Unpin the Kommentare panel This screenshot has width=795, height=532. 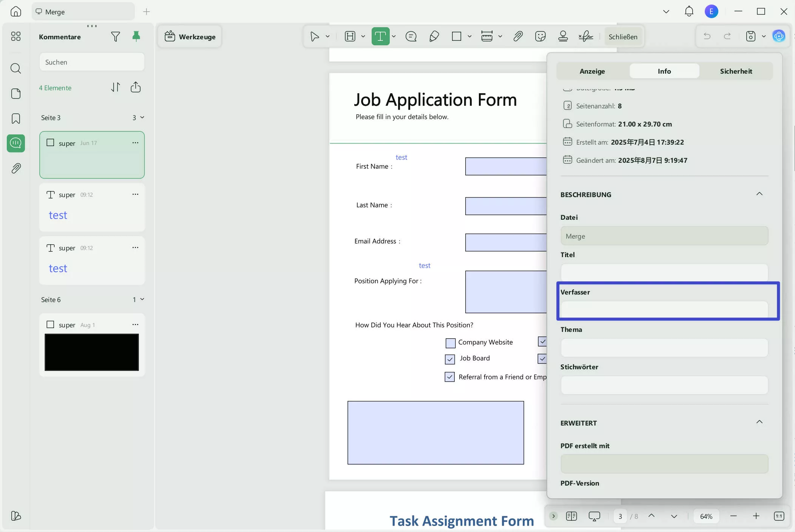136,36
